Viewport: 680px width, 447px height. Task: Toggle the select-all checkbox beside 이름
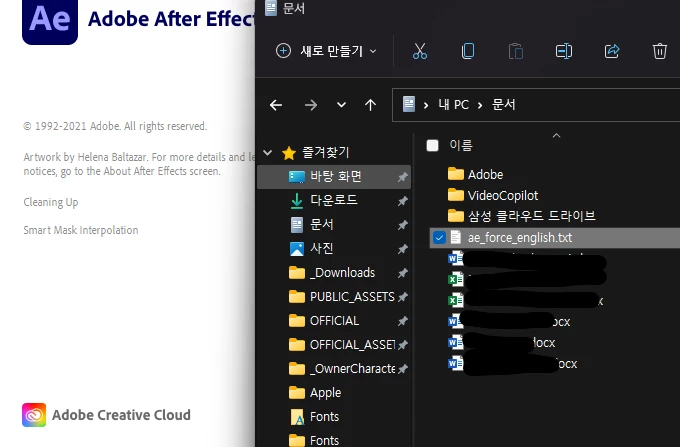(x=432, y=145)
